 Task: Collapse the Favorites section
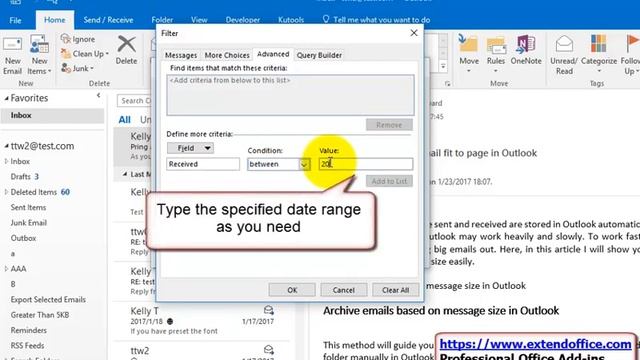click(6, 98)
